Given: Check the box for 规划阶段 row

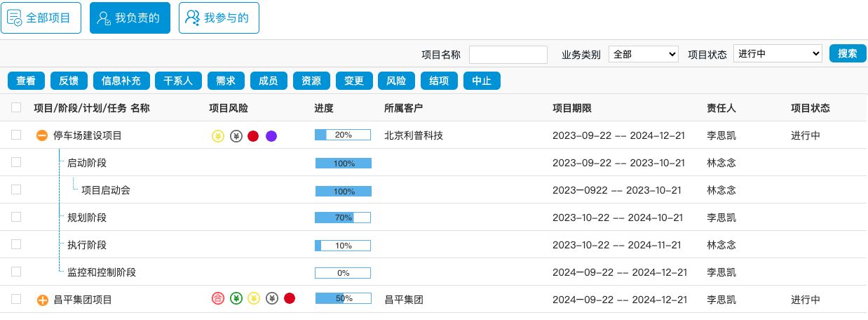Looking at the screenshot, I should [x=16, y=218].
